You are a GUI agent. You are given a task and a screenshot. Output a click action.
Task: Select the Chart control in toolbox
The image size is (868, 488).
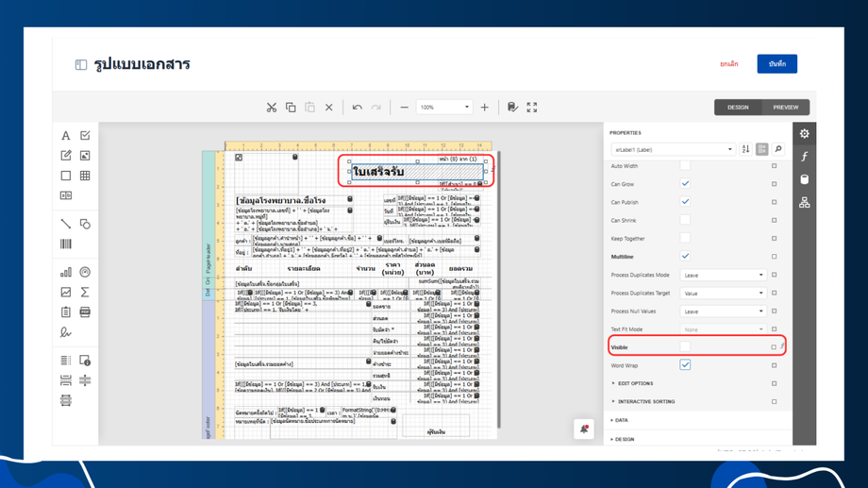click(x=65, y=273)
